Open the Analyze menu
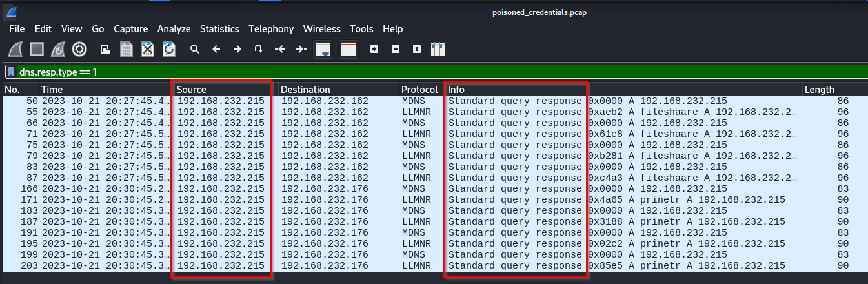Screen dimensions: 868x284 pyautogui.click(x=174, y=29)
